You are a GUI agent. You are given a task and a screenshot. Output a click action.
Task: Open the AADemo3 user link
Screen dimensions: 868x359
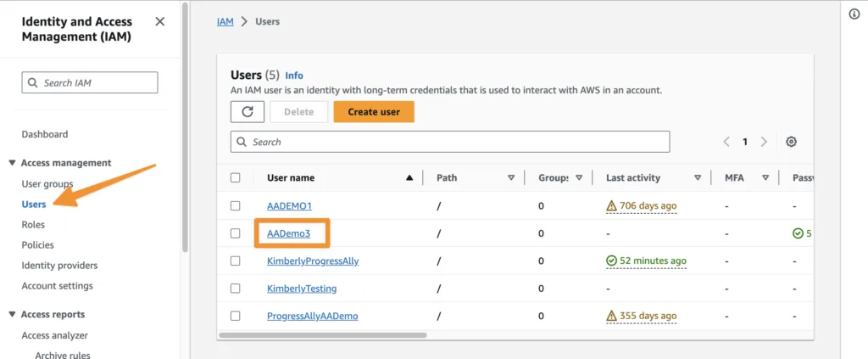[288, 233]
